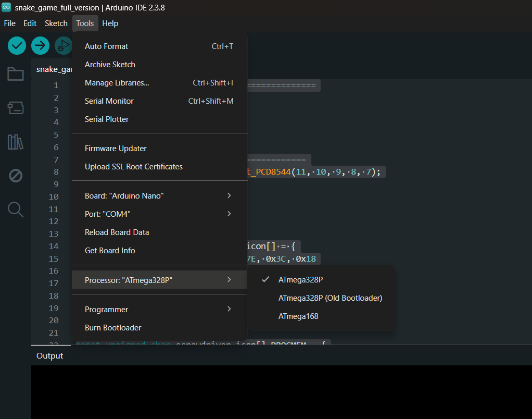Open the Search magnifier sidebar icon
The width and height of the screenshot is (532, 419).
tap(16, 209)
